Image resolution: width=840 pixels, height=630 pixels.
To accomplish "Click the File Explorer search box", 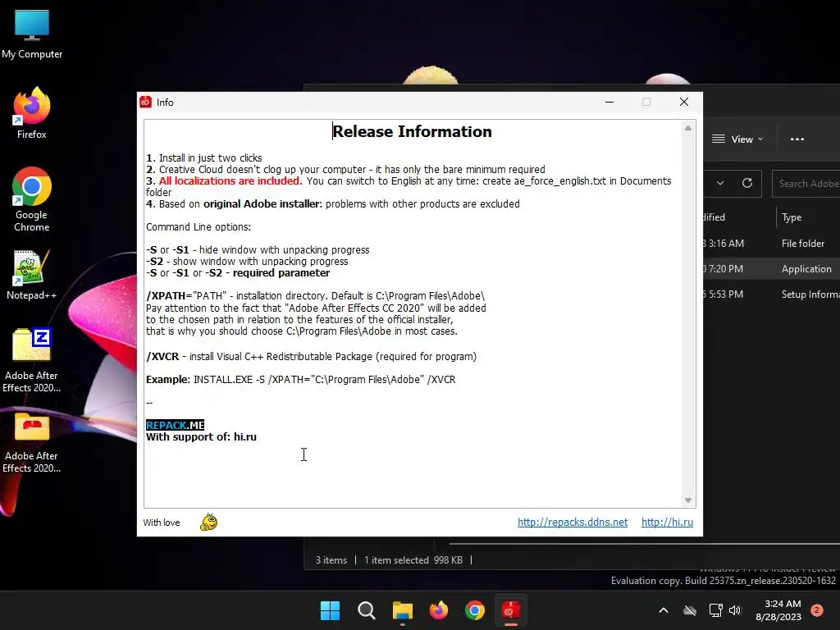I will (x=806, y=183).
